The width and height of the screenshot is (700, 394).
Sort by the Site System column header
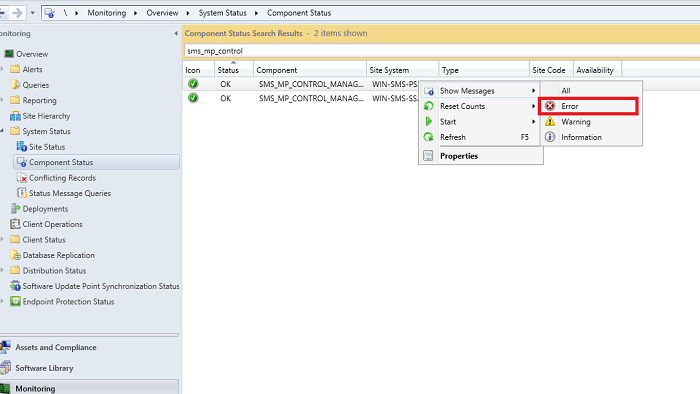tap(402, 70)
